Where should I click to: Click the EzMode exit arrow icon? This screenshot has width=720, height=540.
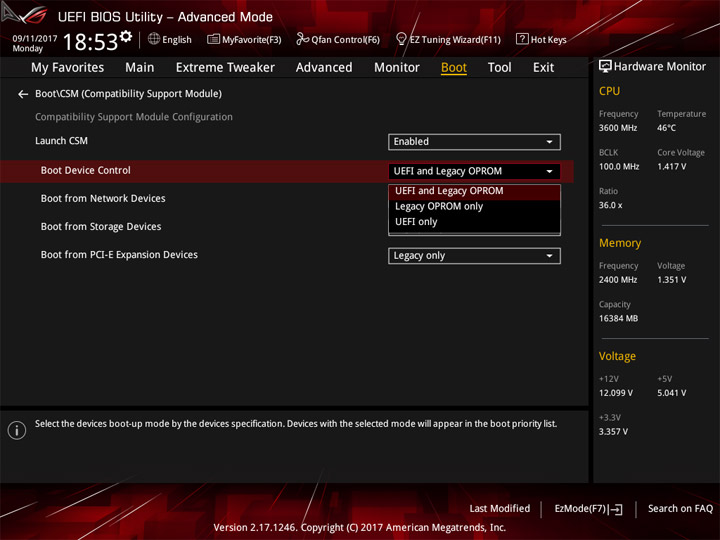click(x=616, y=509)
